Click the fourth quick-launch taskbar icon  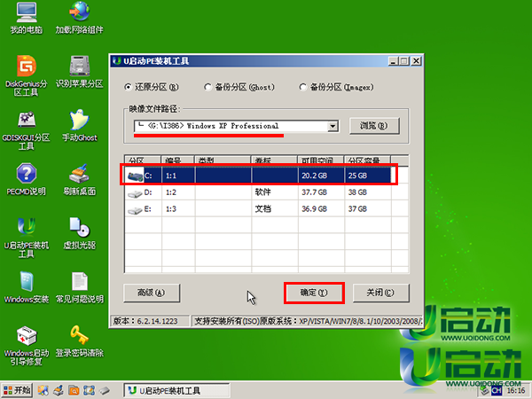point(89,390)
